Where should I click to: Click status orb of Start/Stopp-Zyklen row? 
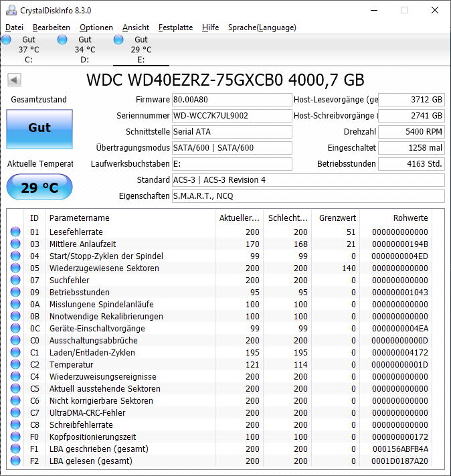point(15,256)
